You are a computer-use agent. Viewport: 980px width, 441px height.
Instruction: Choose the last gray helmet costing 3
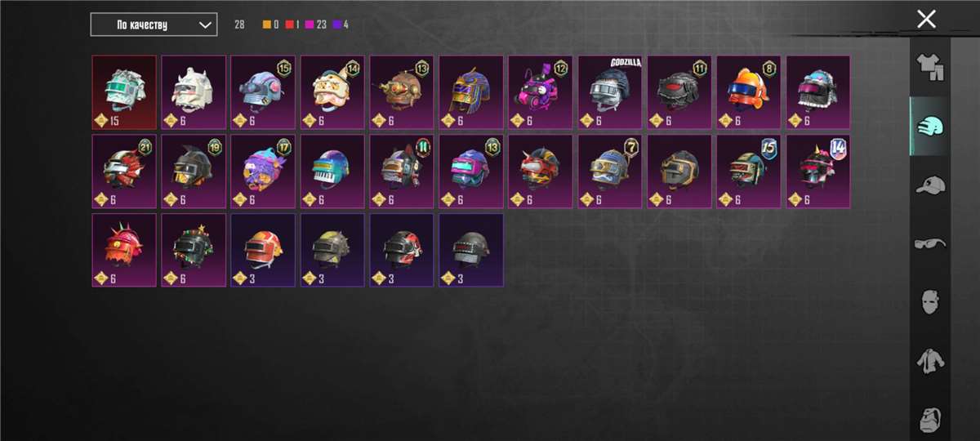tap(471, 250)
